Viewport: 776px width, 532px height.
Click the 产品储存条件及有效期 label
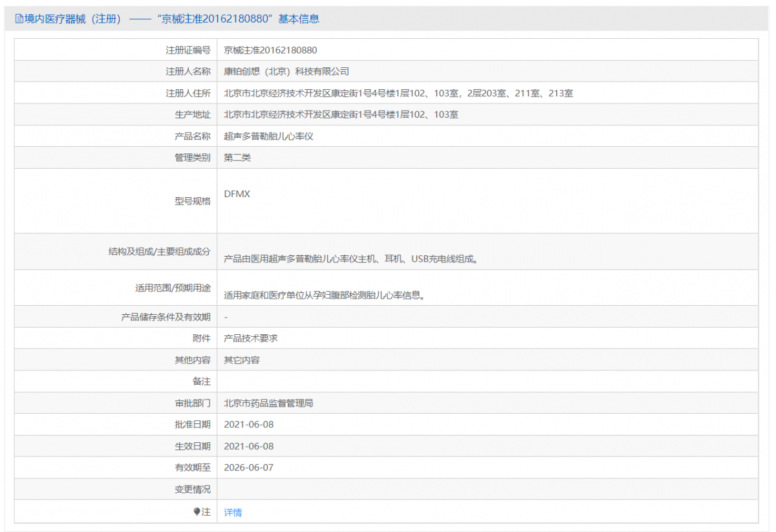point(166,317)
